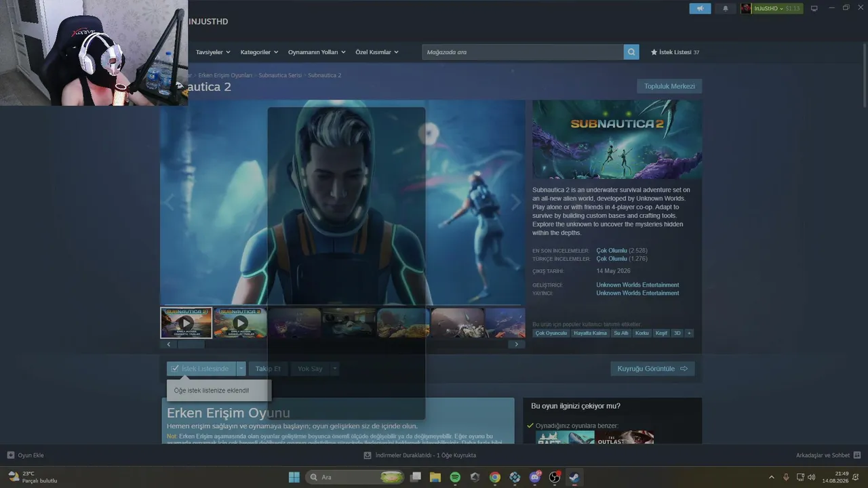Open the taskbar clock showing 21:49
This screenshot has width=868, height=488.
tap(835, 477)
